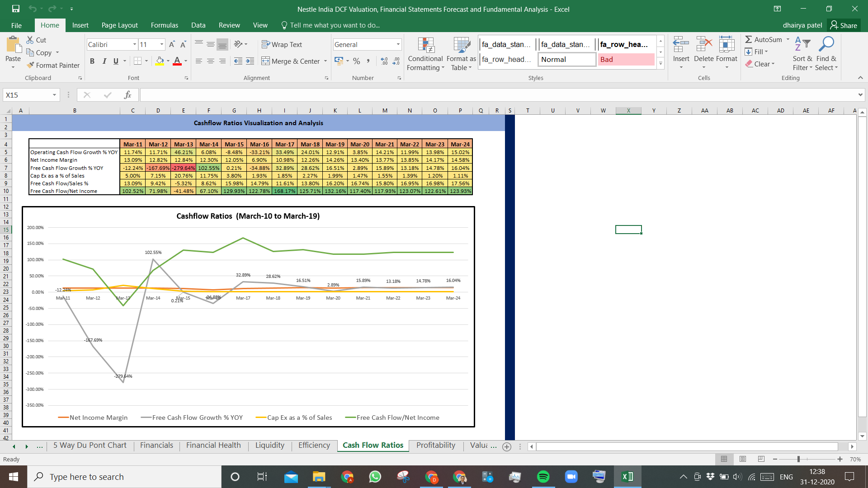Open the AutoSum dropdown arrow
868x488 pixels.
click(x=788, y=40)
